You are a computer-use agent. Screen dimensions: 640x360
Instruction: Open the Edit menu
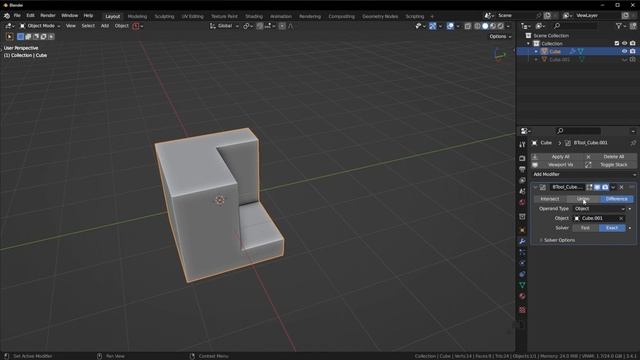(x=30, y=16)
